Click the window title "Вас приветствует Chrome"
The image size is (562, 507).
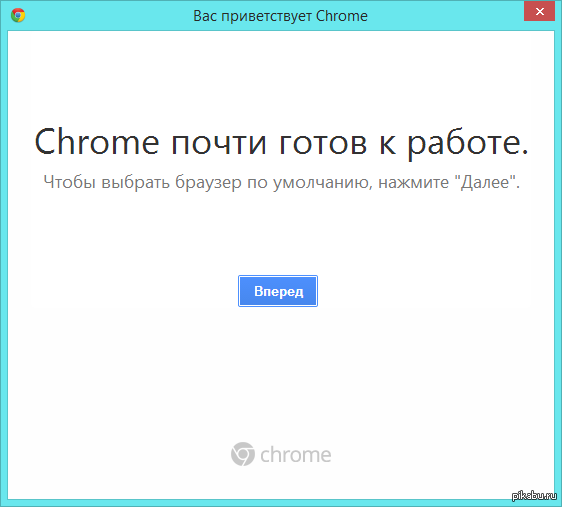(x=280, y=16)
